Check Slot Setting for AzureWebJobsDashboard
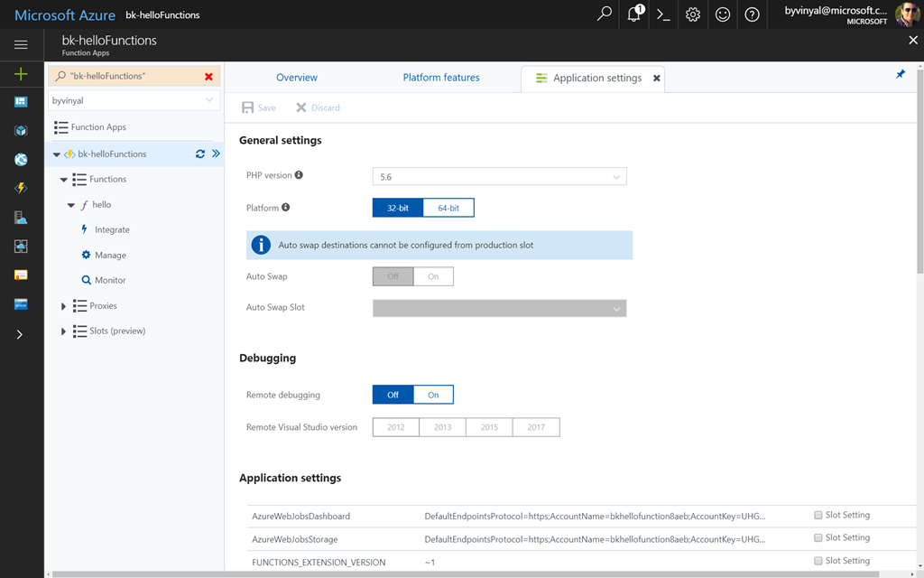Viewport: 924px width, 578px height. click(818, 516)
